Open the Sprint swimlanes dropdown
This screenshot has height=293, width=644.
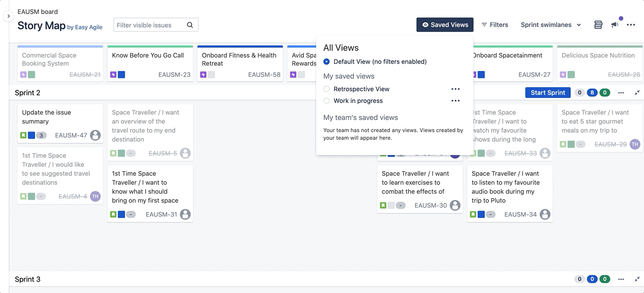point(550,25)
